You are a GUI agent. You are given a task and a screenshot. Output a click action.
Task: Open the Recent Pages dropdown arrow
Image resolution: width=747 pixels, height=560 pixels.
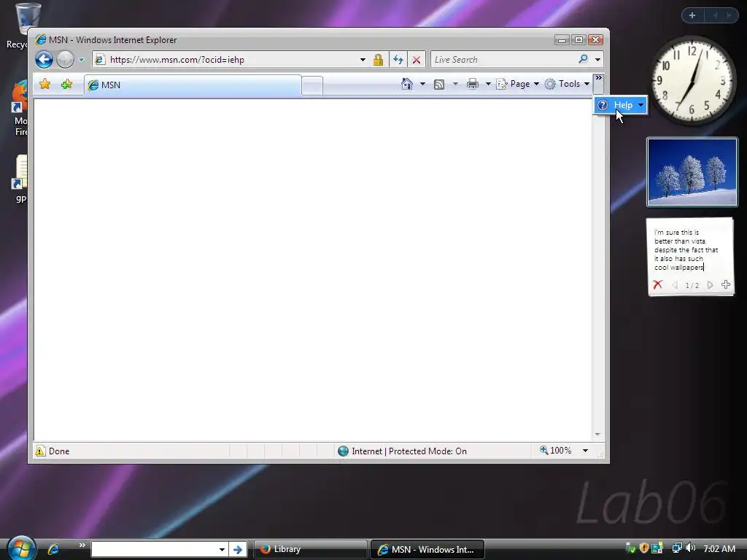(82, 60)
